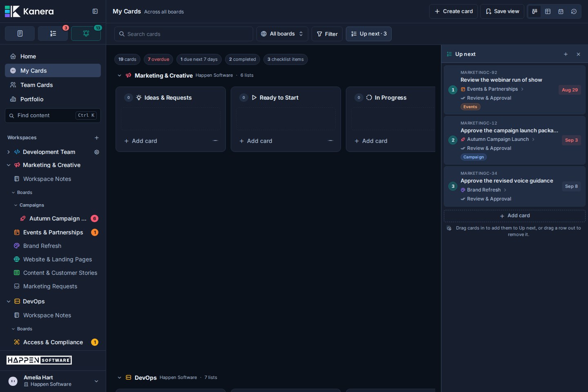588x392 pixels.
Task: Collapse Marketing & Creative section in main area
Action: pyautogui.click(x=119, y=76)
